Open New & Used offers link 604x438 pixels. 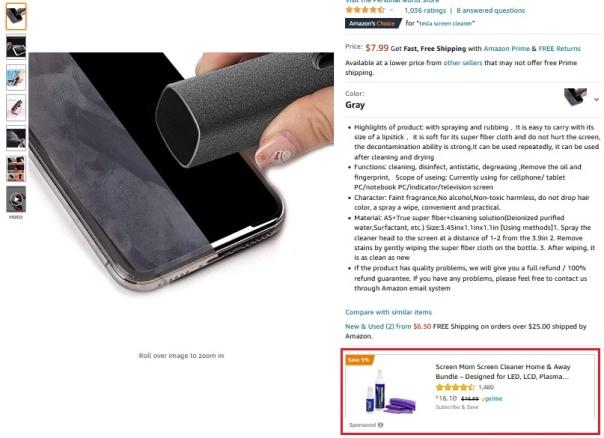pyautogui.click(x=378, y=326)
